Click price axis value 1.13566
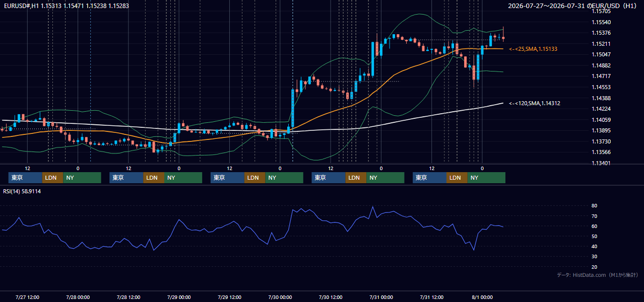This screenshot has height=302, width=644. tap(601, 152)
